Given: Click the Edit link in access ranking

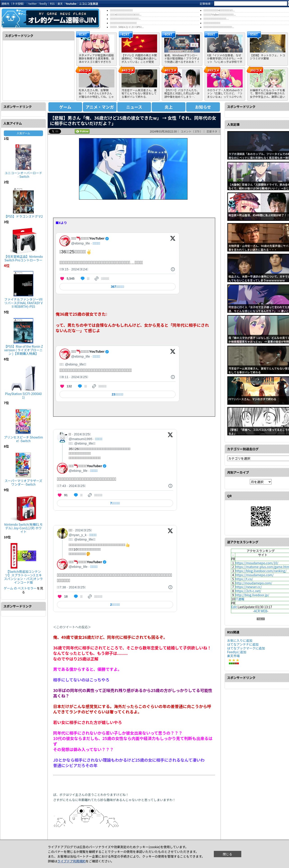Looking at the screenshot, I should click(234, 607).
